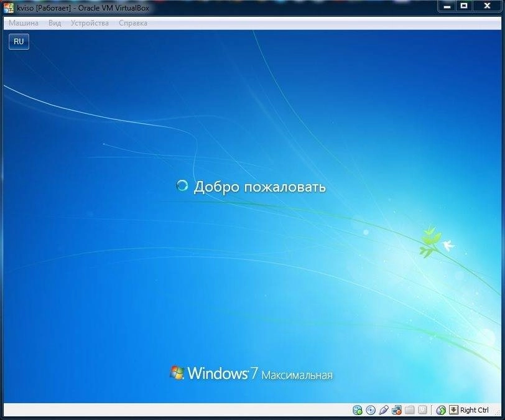The image size is (505, 420).
Task: Click the keyboard capture arrow icon
Action: (x=453, y=409)
